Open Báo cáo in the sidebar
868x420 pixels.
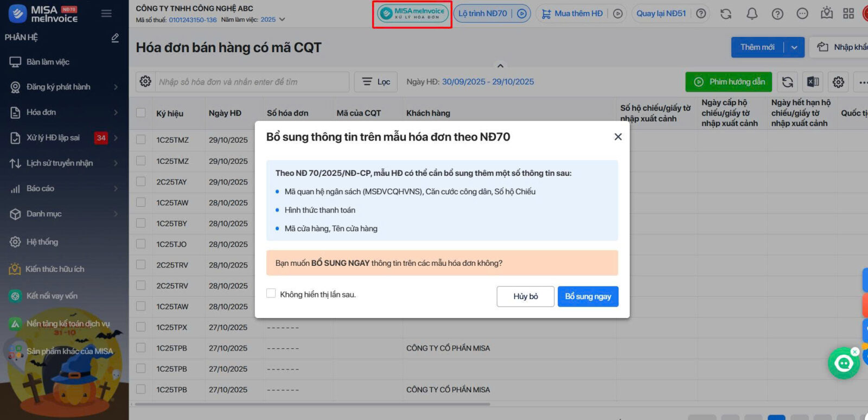click(x=41, y=188)
